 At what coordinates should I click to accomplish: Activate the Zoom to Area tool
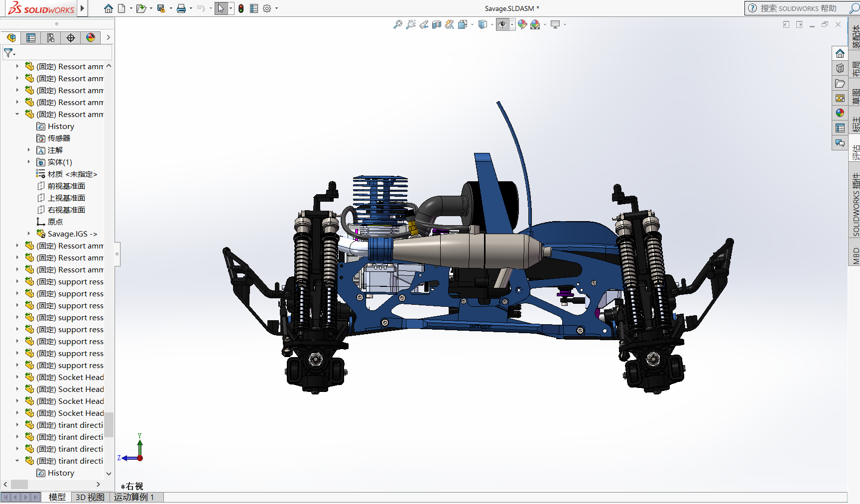410,24
